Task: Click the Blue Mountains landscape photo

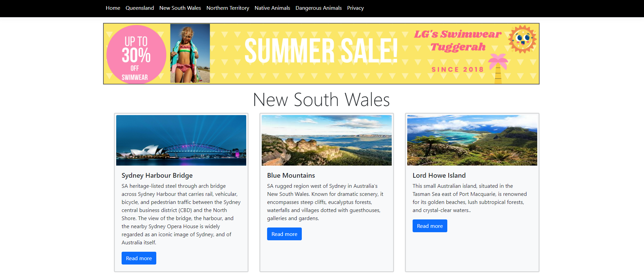Action: point(327,140)
